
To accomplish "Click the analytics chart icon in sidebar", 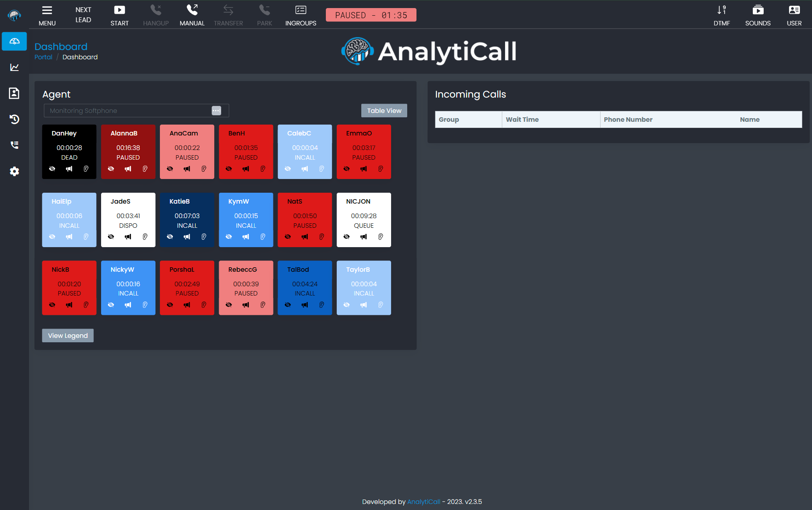I will pyautogui.click(x=14, y=67).
